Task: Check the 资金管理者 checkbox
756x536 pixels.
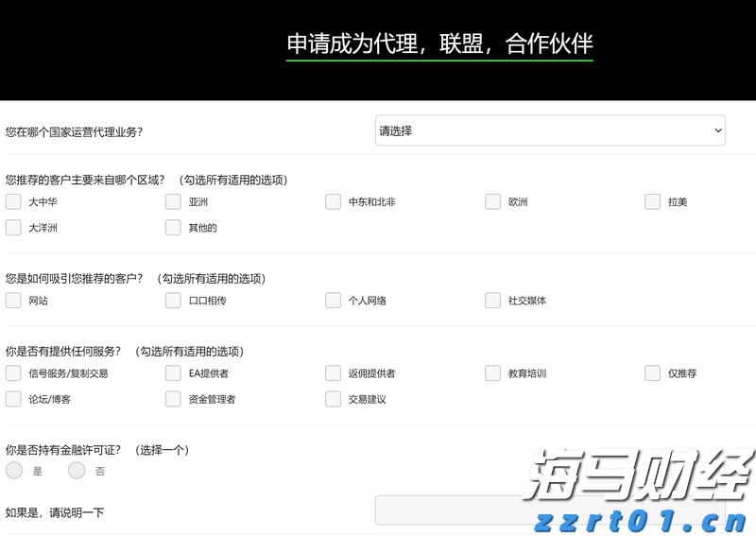Action: pyautogui.click(x=173, y=399)
